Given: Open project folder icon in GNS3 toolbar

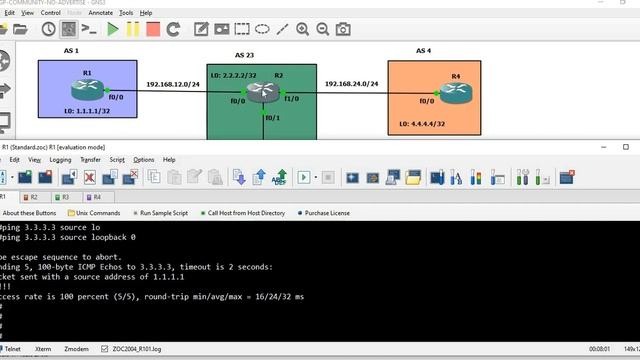Looking at the screenshot, I should 20,29.
